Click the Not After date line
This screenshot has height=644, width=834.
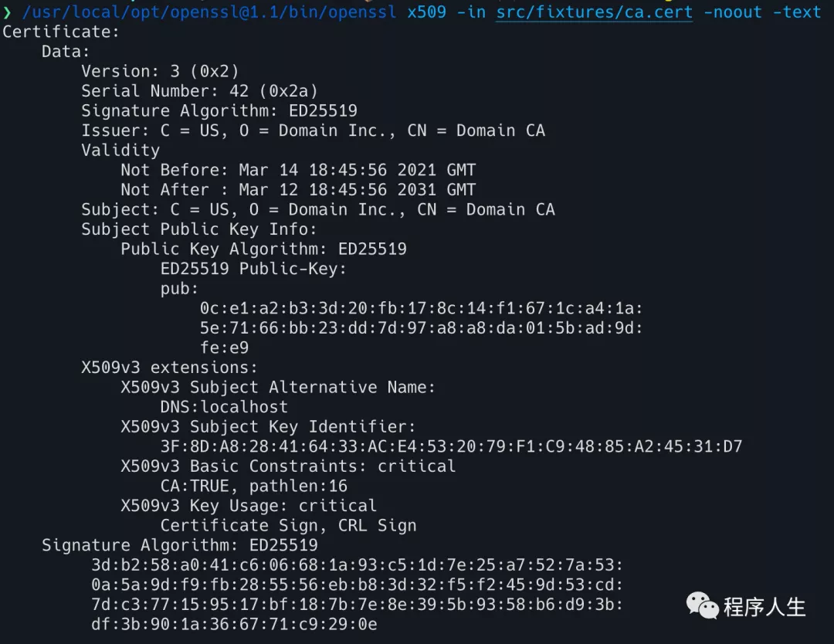click(298, 190)
